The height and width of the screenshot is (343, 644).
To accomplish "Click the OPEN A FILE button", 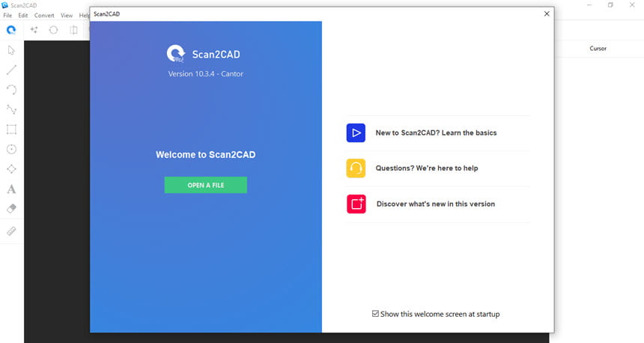I will point(206,185).
